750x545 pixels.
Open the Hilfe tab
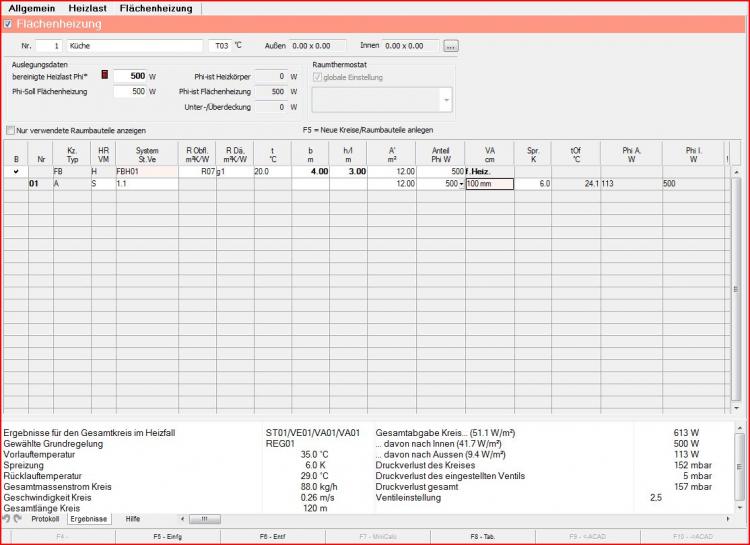(132, 519)
